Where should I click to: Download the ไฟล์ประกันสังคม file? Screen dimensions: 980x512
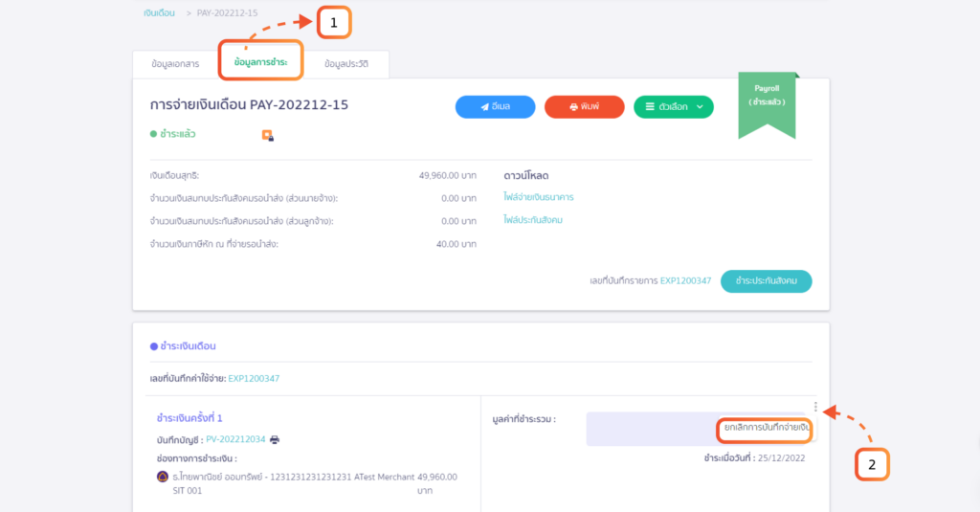[532, 220]
